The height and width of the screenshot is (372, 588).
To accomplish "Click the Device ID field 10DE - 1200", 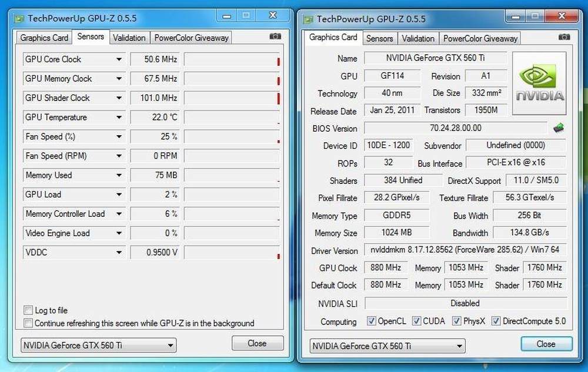I will 388,145.
